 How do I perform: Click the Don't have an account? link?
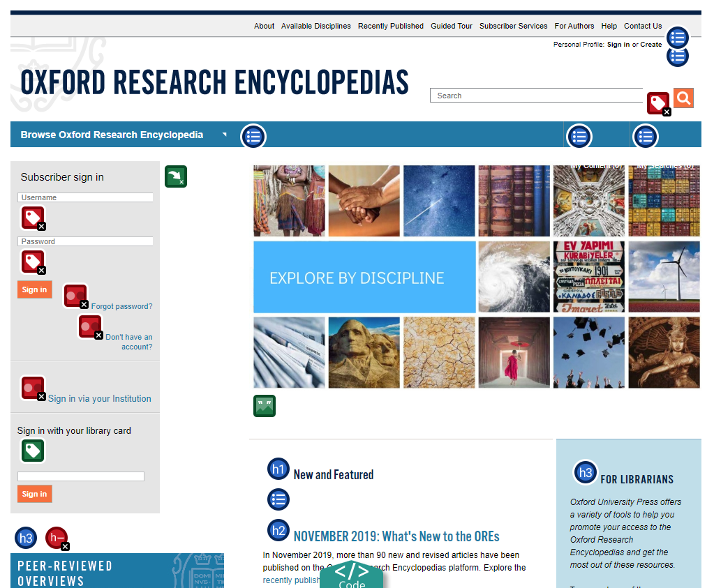(x=129, y=342)
